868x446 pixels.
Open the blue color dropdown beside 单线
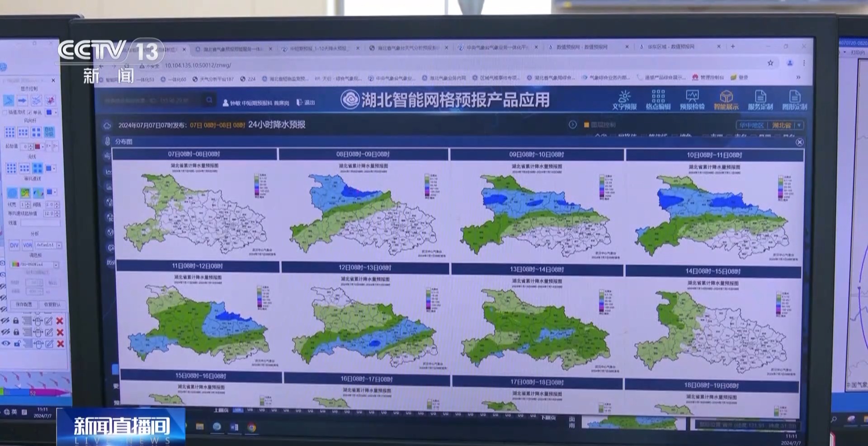coord(51,112)
